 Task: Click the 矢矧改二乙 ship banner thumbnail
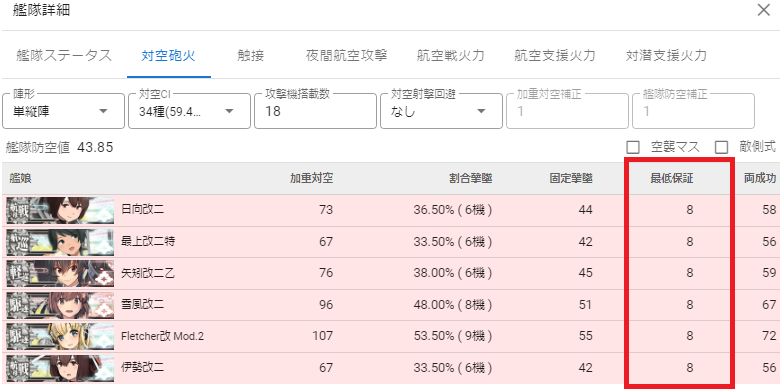point(60,274)
